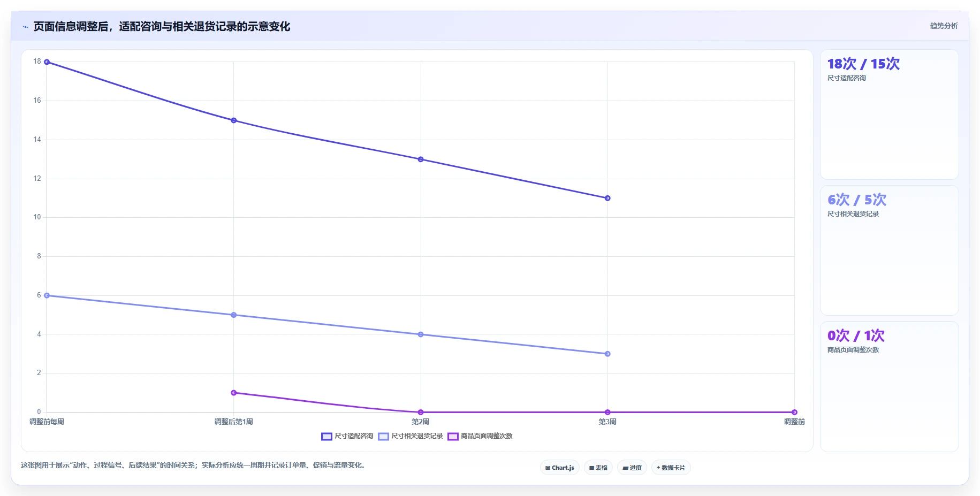Image resolution: width=980 pixels, height=496 pixels.
Task: Open the 6次 / 5次 尺寸相关退货记录 card
Action: pyautogui.click(x=889, y=250)
